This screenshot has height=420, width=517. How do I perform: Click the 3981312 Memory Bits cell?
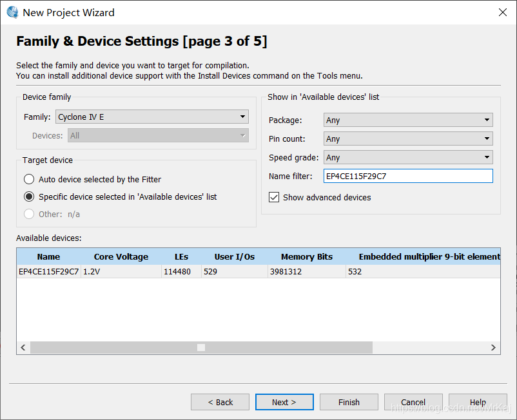click(x=307, y=272)
